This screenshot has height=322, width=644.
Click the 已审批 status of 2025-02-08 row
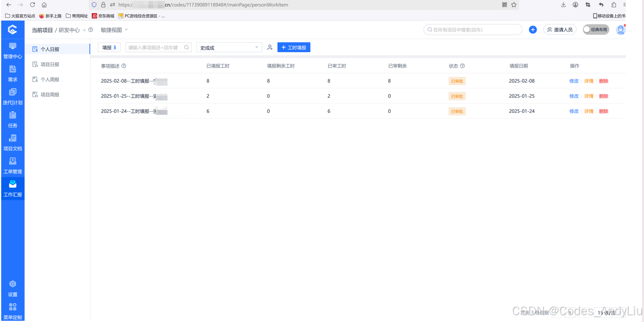(457, 81)
